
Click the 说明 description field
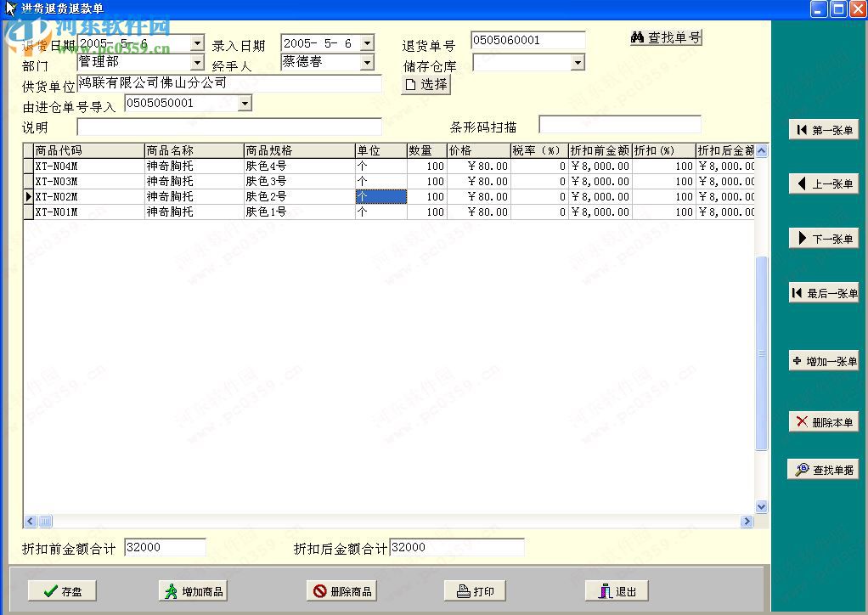229,127
